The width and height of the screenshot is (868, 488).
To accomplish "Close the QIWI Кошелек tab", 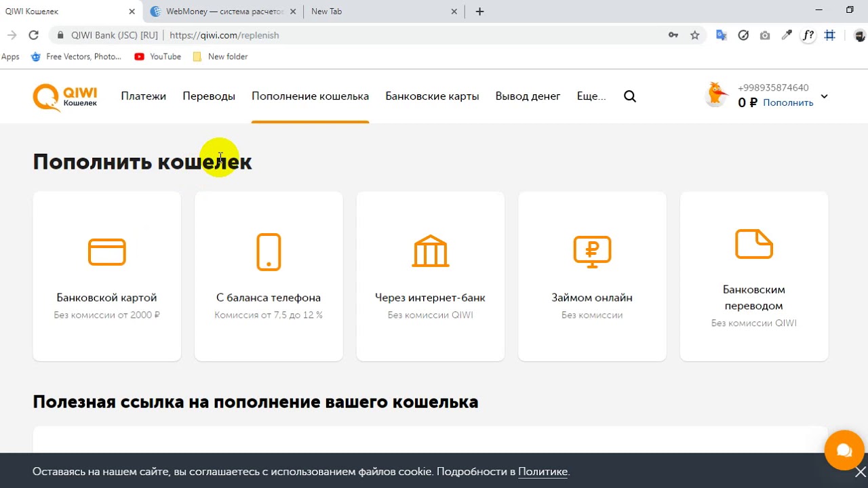I will coord(132,12).
